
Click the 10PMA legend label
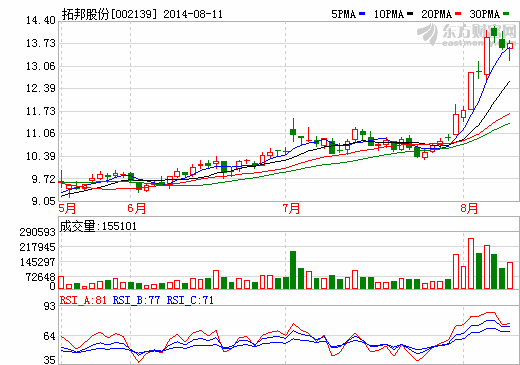click(389, 14)
